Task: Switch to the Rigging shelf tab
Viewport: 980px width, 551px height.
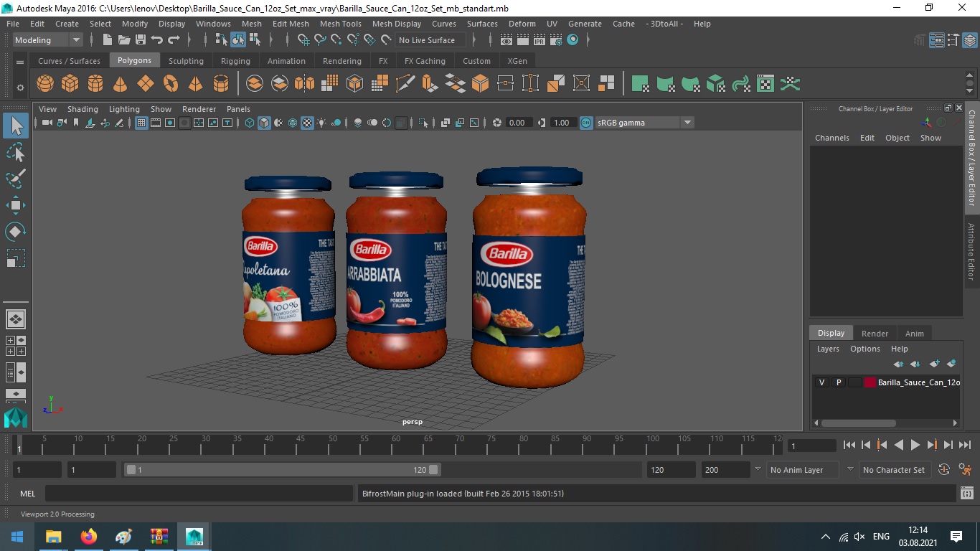Action: [x=235, y=61]
